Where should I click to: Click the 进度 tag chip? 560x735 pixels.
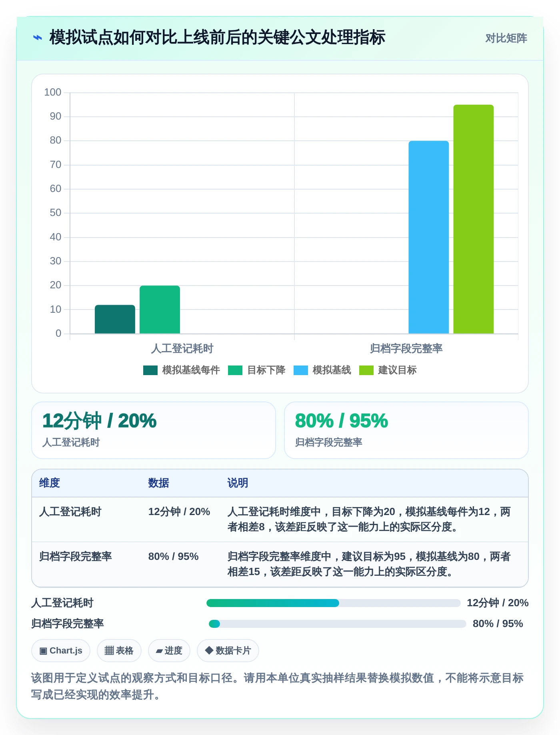[169, 651]
